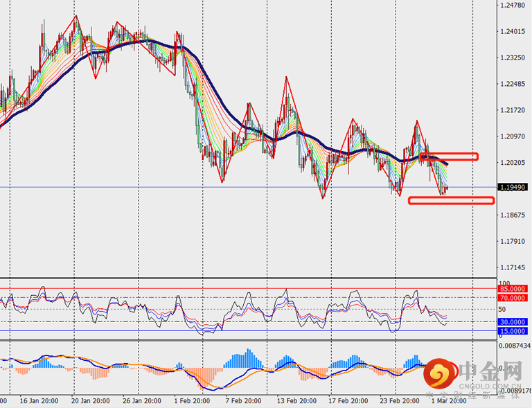Click the 70.0000 indicator level label

pos(513,297)
